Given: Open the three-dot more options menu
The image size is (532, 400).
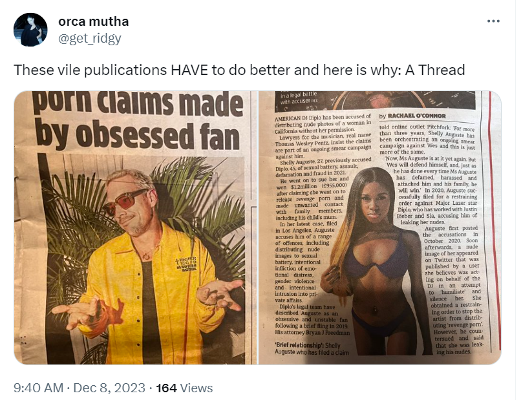Looking at the screenshot, I should tap(493, 21).
